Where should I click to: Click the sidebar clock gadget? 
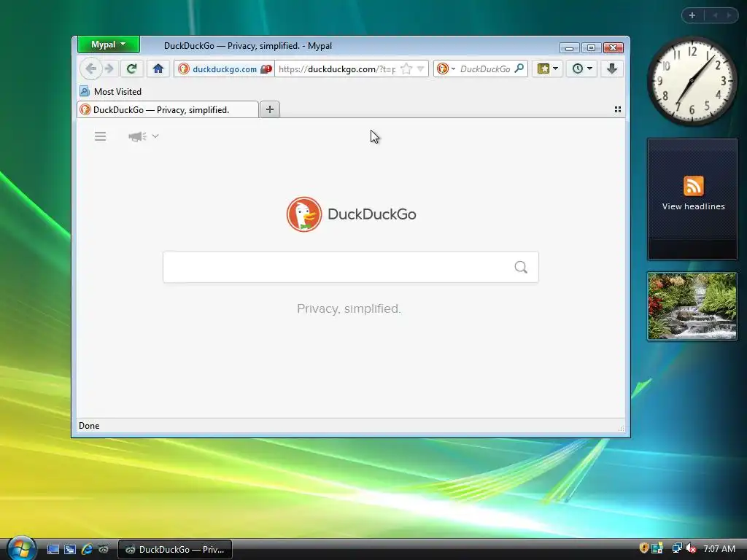[x=692, y=82]
